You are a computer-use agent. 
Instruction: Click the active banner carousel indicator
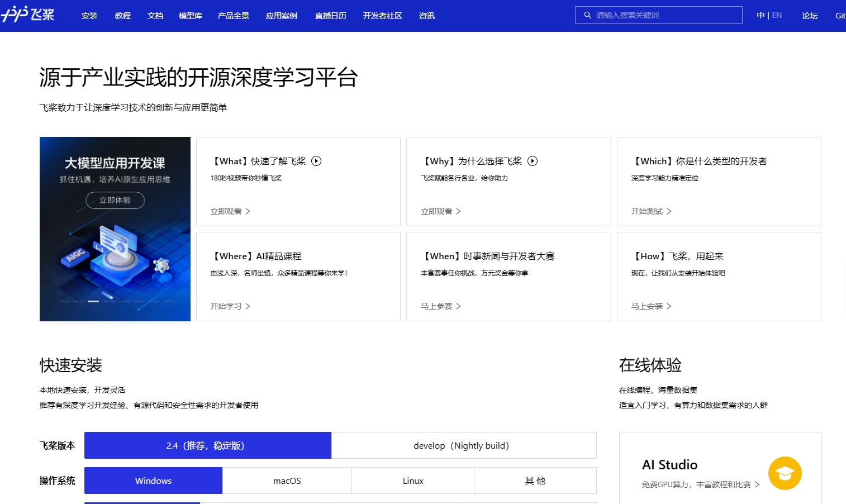click(x=93, y=301)
